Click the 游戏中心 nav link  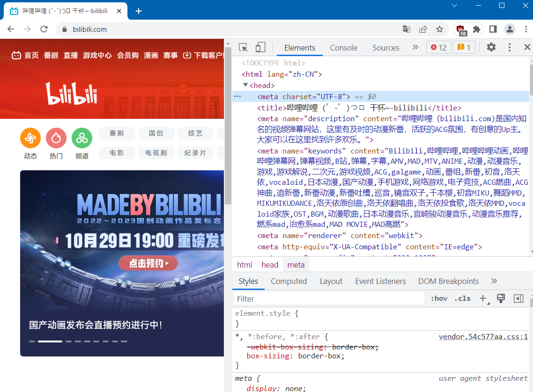tap(97, 55)
